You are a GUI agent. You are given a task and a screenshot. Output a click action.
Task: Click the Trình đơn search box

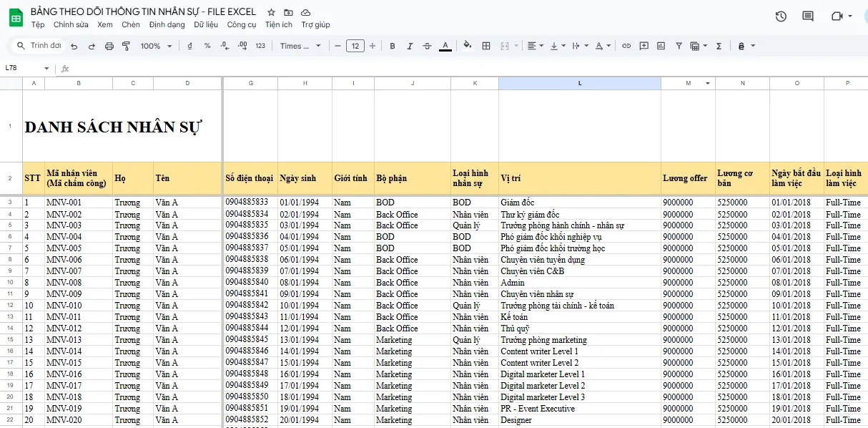[x=39, y=46]
